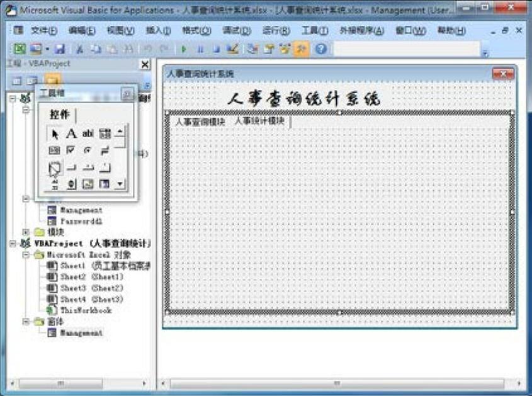This screenshot has height=396, width=532.
Task: Open Help with the question mark icon
Action: click(x=321, y=49)
